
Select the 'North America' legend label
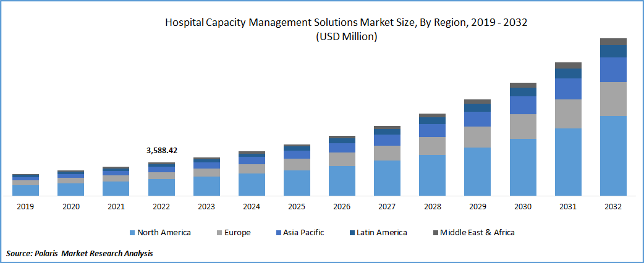[164, 233]
